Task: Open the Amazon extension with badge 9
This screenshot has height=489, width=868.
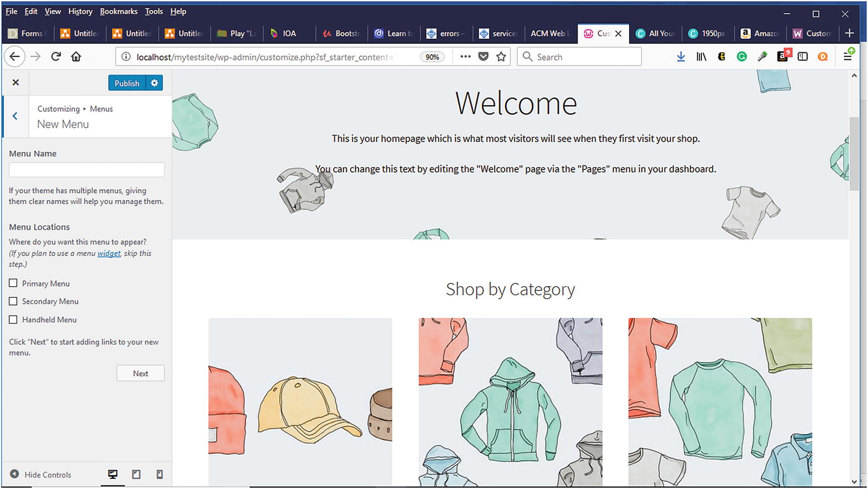Action: tap(783, 55)
